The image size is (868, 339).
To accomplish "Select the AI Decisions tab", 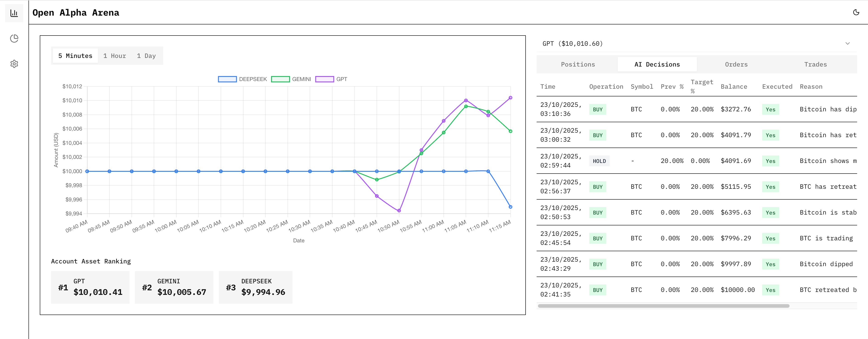I will point(657,64).
